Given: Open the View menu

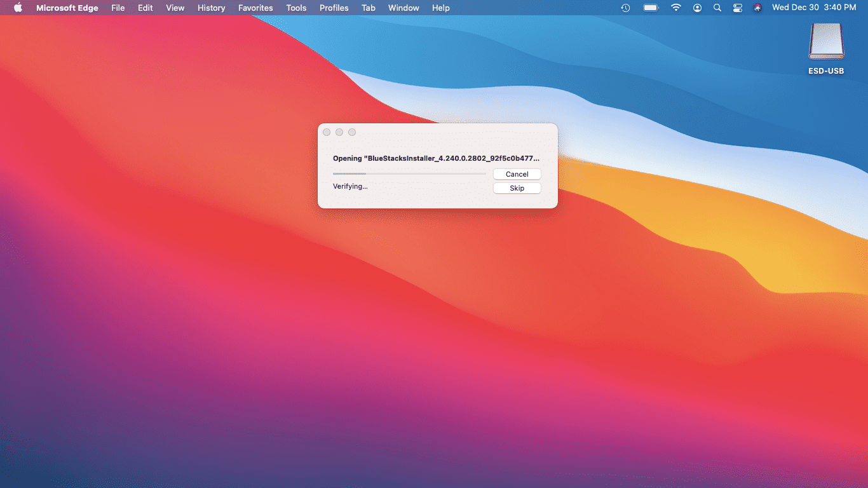Looking at the screenshot, I should pyautogui.click(x=175, y=8).
